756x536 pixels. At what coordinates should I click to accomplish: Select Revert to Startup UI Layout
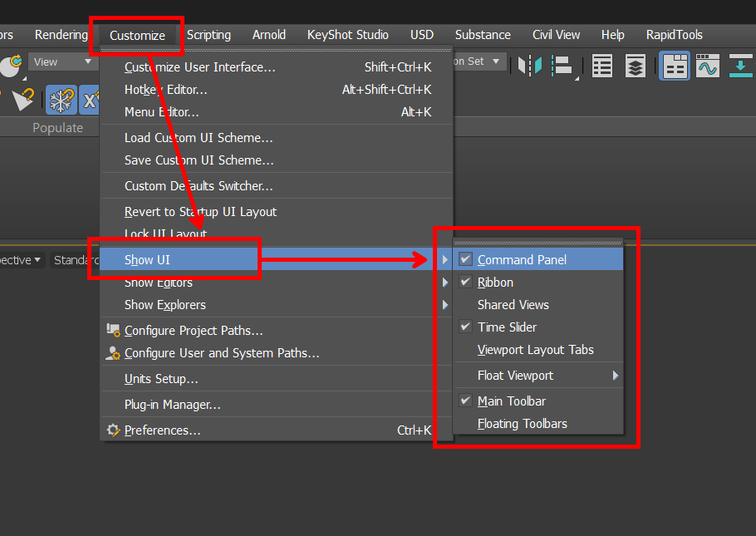tap(277, 212)
